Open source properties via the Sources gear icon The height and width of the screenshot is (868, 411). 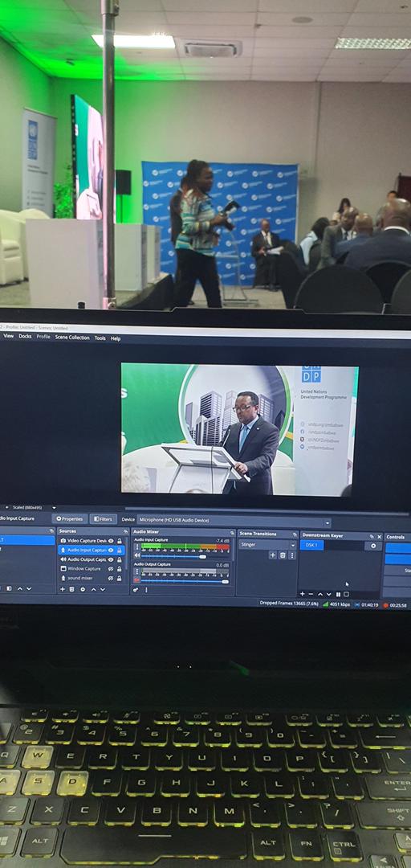point(83,589)
